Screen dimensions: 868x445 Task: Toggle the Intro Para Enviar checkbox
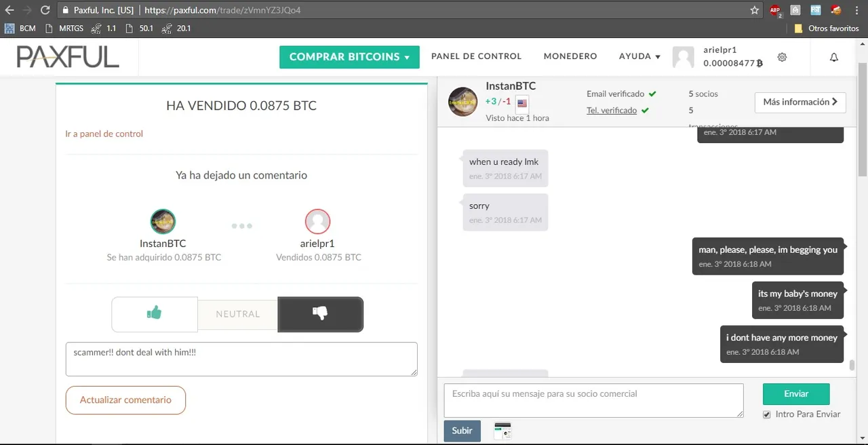tap(767, 414)
